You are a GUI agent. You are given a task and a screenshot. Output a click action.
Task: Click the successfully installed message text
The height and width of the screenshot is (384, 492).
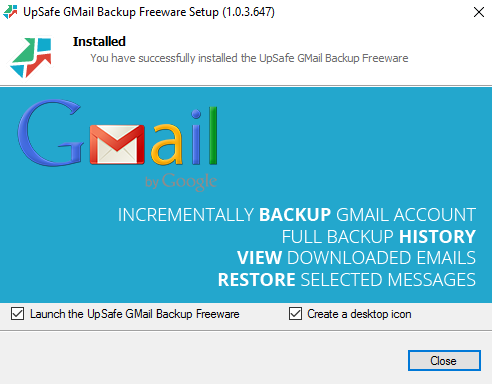[x=249, y=58]
